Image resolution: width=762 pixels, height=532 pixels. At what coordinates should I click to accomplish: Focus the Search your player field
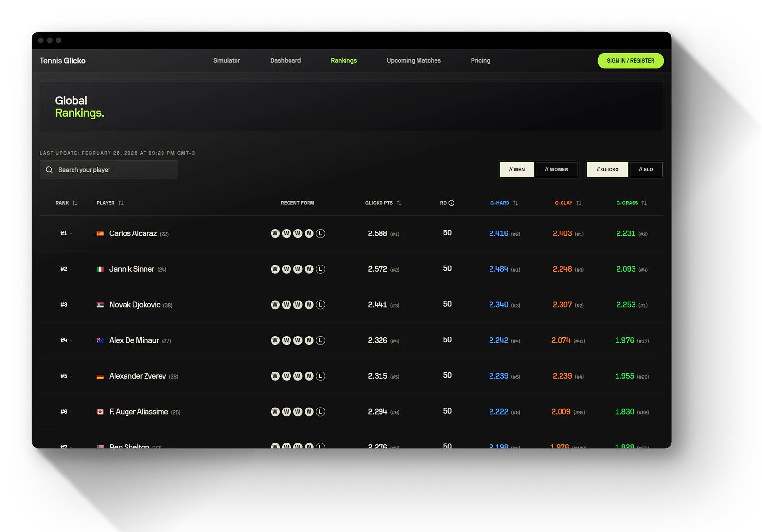tap(109, 170)
